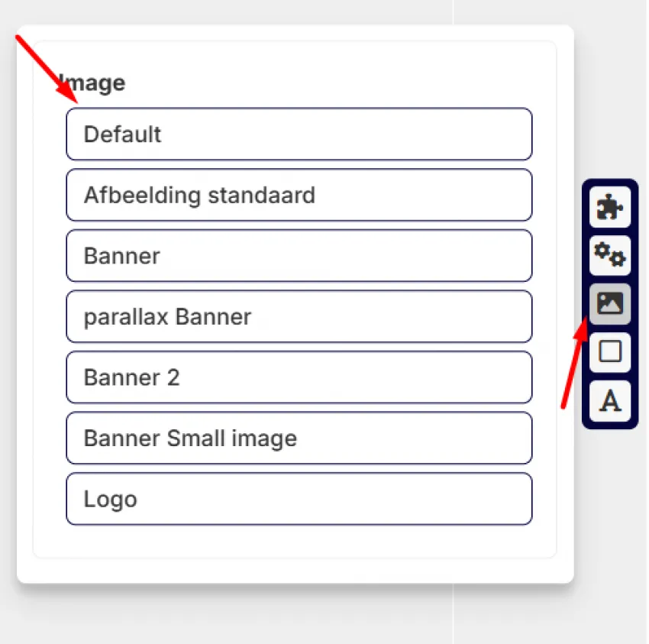Open the puzzle piece components panel
649x644 pixels.
[x=610, y=207]
